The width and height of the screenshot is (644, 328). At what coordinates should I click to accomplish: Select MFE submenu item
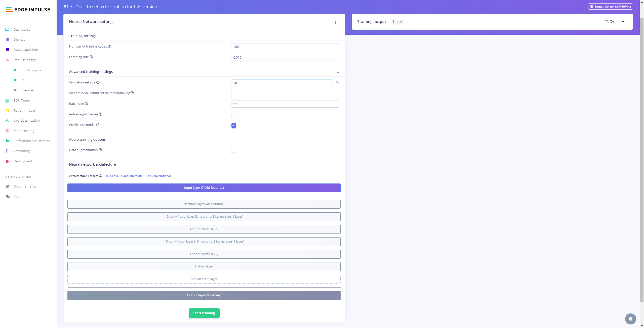[25, 80]
